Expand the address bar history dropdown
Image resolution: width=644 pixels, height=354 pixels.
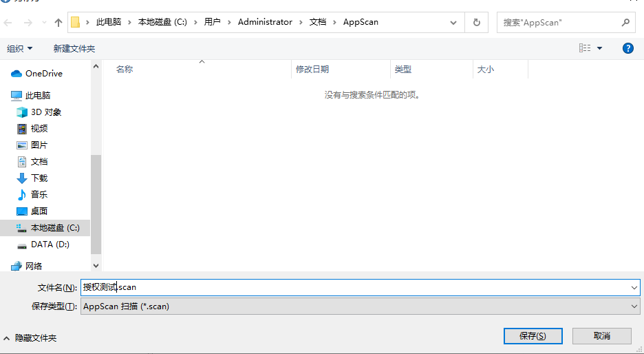click(453, 23)
